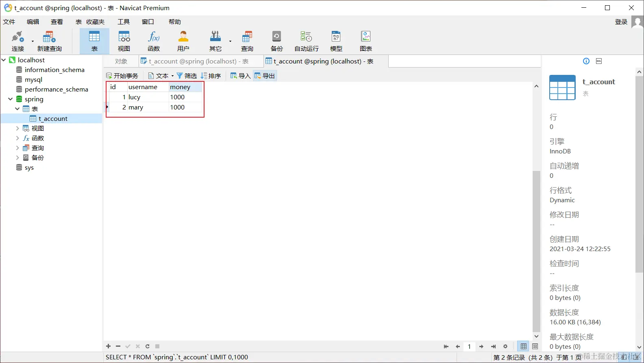Open the 连接 dropdown arrow
The width and height of the screenshot is (644, 363).
pos(33,41)
